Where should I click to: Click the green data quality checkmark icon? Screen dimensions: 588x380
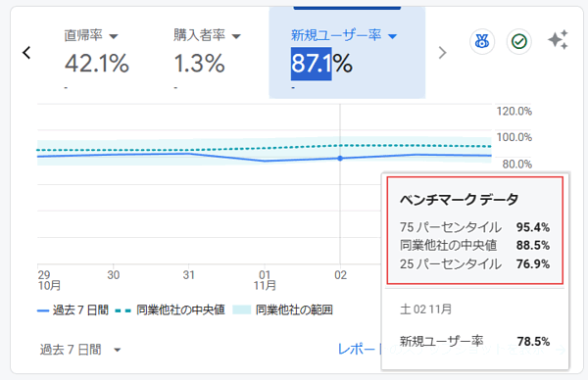click(x=519, y=41)
